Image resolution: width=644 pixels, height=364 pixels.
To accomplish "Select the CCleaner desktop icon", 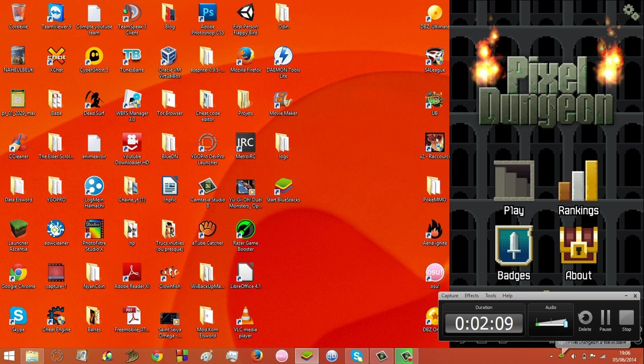I will (x=18, y=143).
